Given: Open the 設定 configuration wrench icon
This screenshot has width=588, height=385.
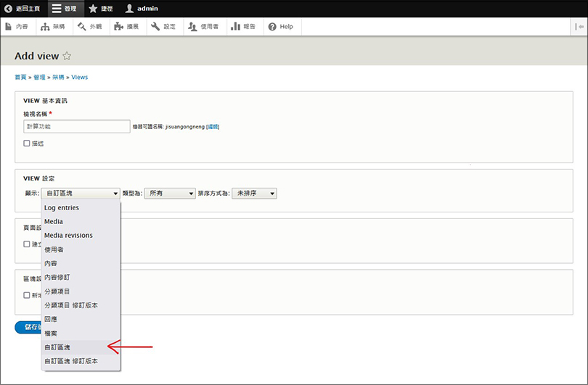Looking at the screenshot, I should (155, 26).
